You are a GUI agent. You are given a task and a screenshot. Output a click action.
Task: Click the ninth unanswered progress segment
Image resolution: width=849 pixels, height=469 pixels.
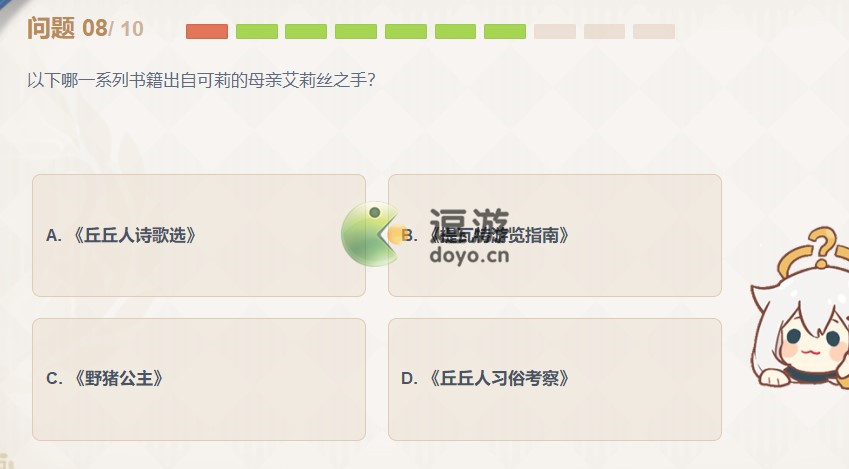tap(604, 31)
